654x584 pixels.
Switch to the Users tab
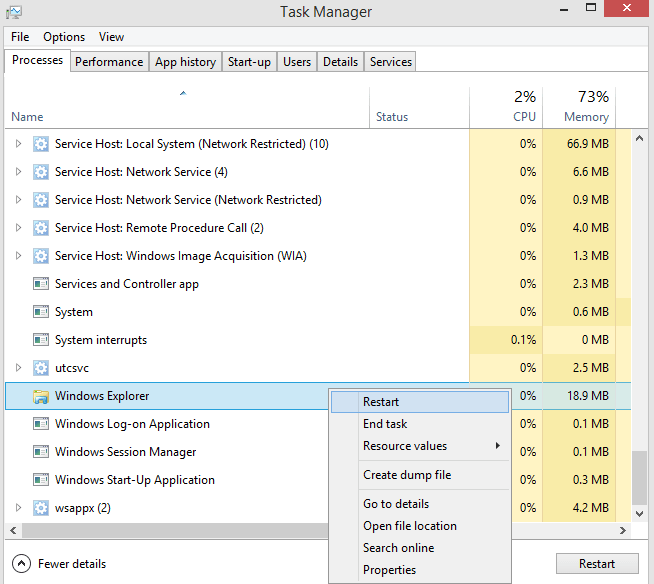(x=297, y=62)
